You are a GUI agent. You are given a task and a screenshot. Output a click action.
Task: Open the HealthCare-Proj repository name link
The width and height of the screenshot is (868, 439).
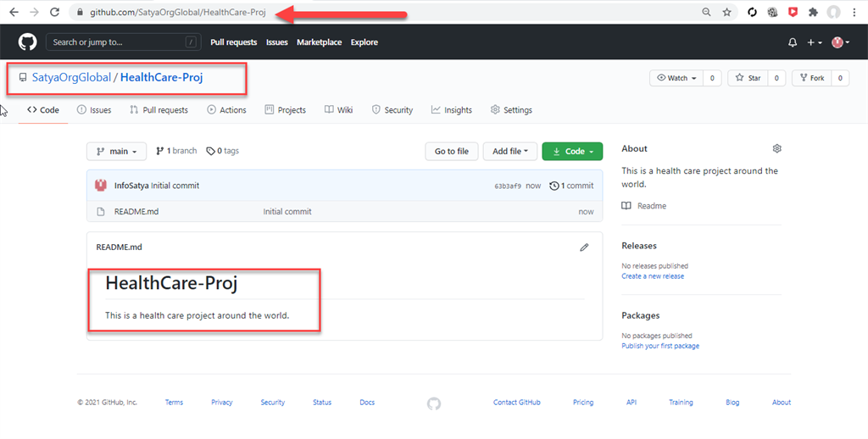pyautogui.click(x=161, y=77)
